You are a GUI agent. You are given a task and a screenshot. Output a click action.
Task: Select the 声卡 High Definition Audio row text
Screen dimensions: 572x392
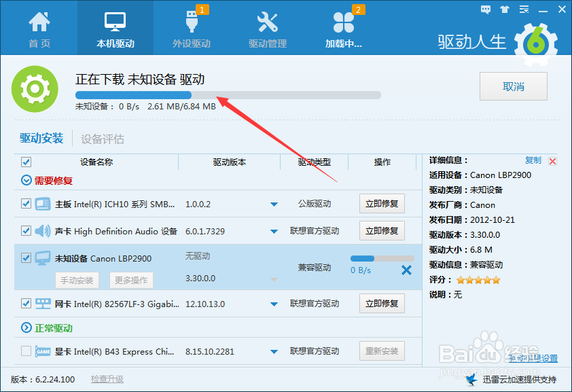coord(116,231)
